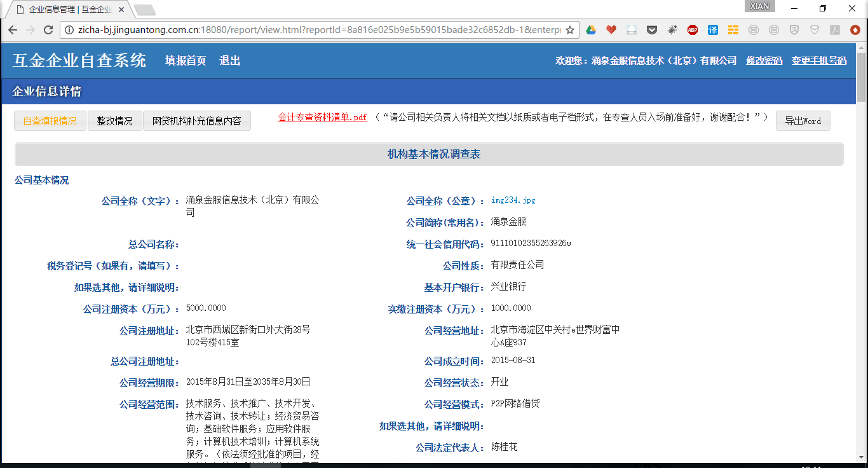
Task: Open the Adblock Plus (ABP) icon
Action: coord(693,30)
